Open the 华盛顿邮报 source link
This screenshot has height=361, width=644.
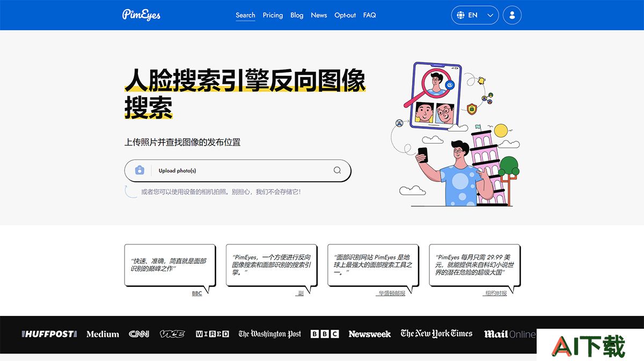coord(391,293)
